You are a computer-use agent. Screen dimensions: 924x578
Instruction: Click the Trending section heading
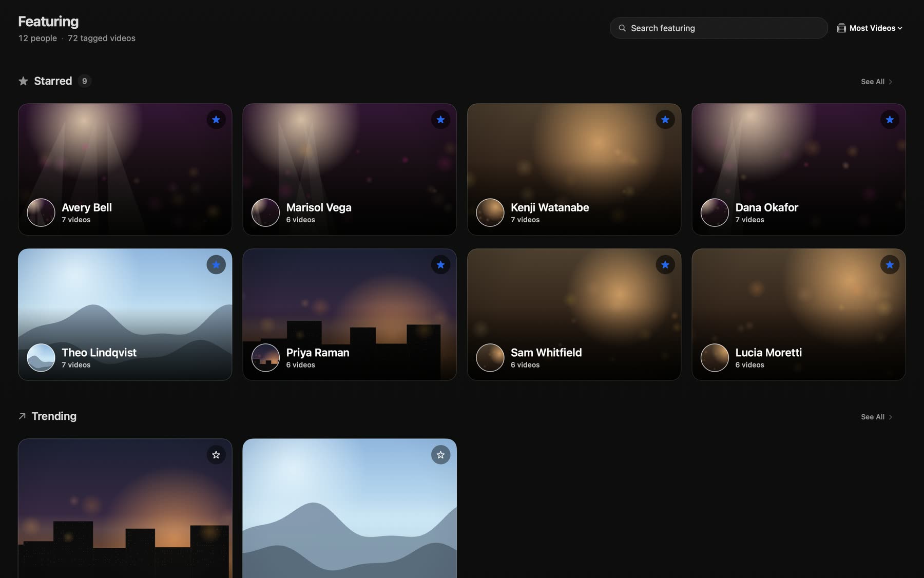(54, 416)
